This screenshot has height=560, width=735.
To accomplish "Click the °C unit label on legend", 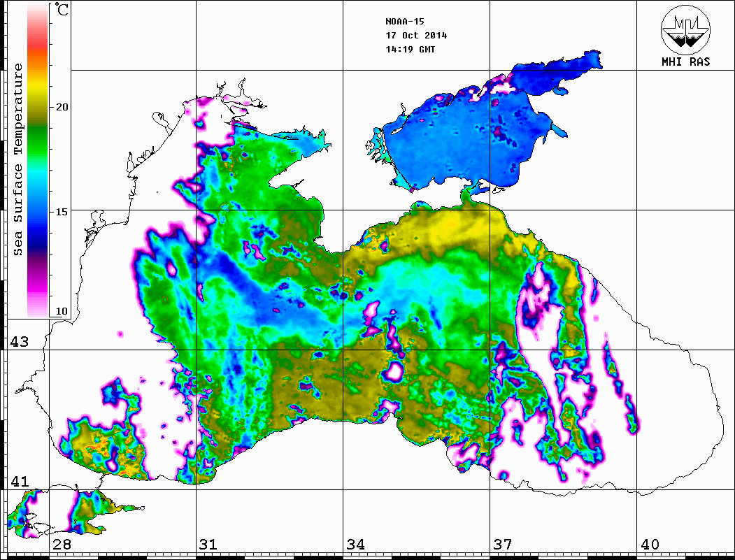I will tap(61, 9).
